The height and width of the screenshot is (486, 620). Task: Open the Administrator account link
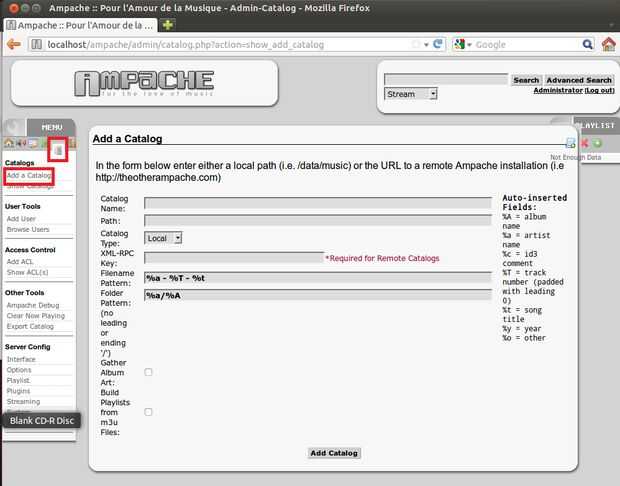[x=558, y=91]
